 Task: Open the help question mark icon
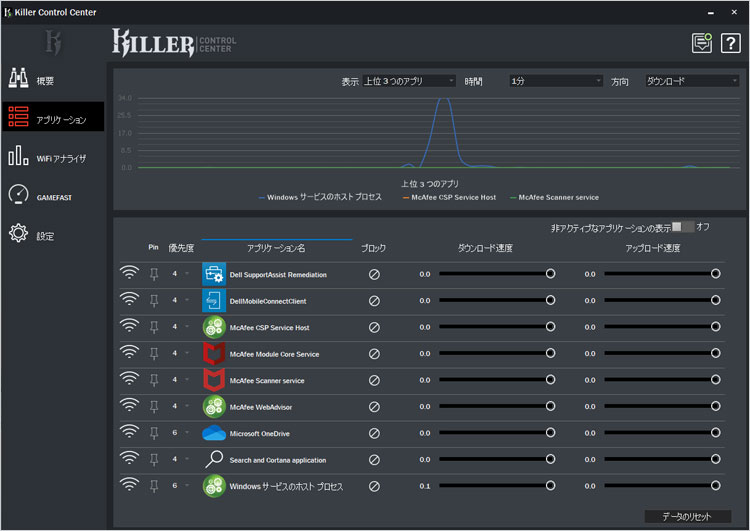730,44
